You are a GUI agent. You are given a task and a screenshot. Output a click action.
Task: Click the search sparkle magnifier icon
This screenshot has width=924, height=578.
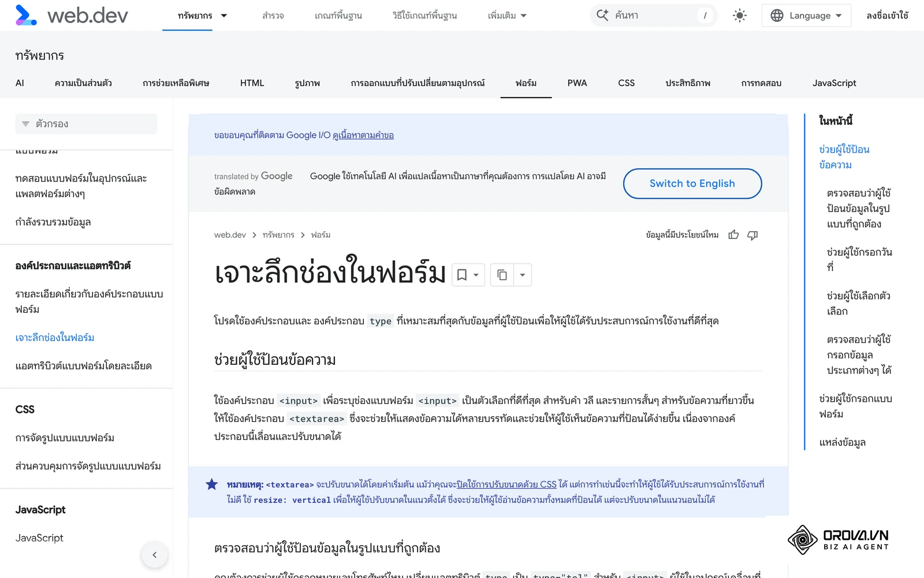click(602, 16)
